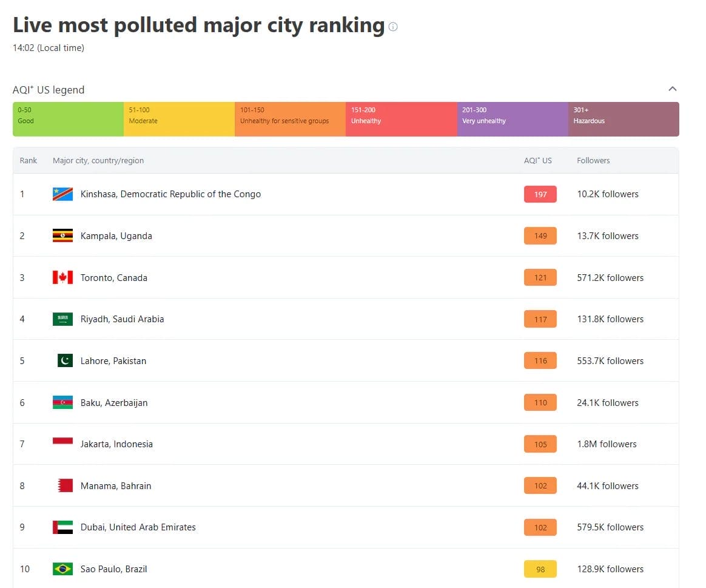The height and width of the screenshot is (588, 706).
Task: Click the purple Very unhealthy legend swatch
Action: tap(513, 119)
